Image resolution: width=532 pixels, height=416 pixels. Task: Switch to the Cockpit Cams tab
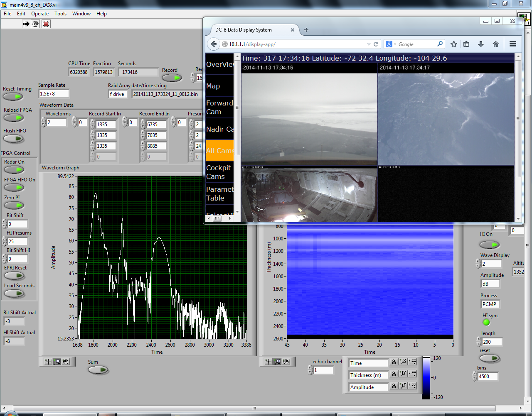219,172
